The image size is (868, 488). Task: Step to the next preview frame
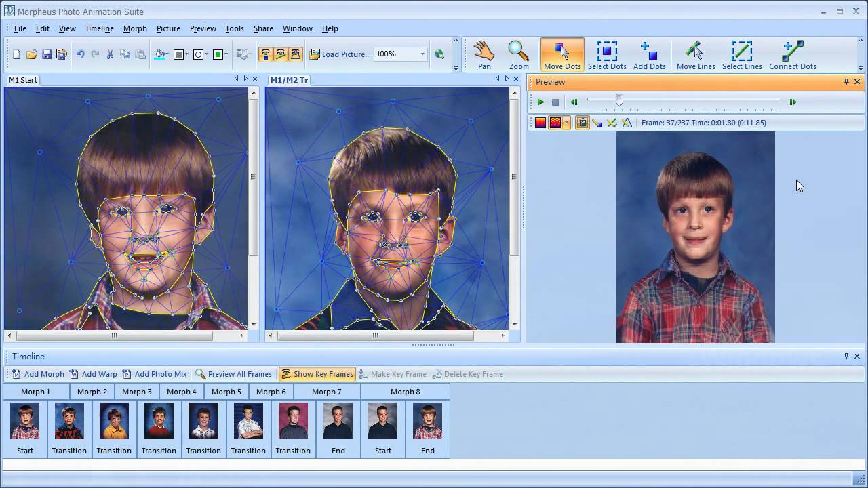tap(792, 102)
